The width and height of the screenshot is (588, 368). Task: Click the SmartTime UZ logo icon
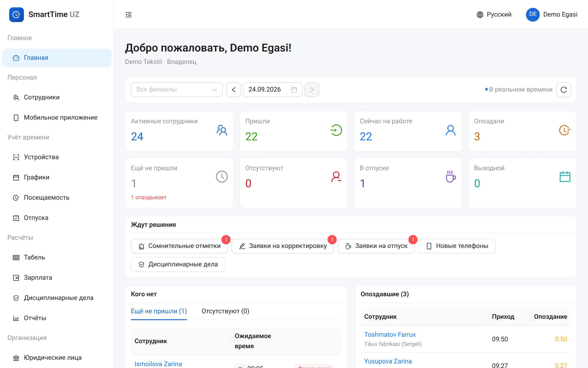pyautogui.click(x=16, y=14)
